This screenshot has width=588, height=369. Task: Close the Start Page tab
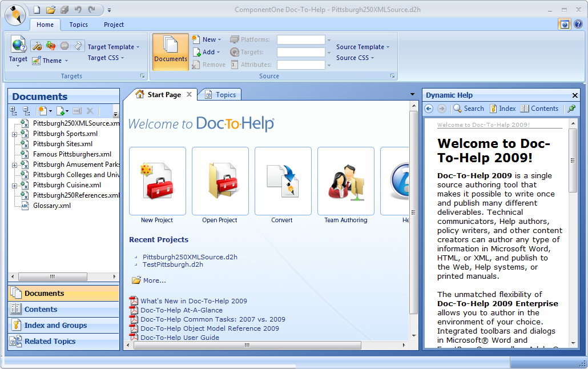(190, 94)
